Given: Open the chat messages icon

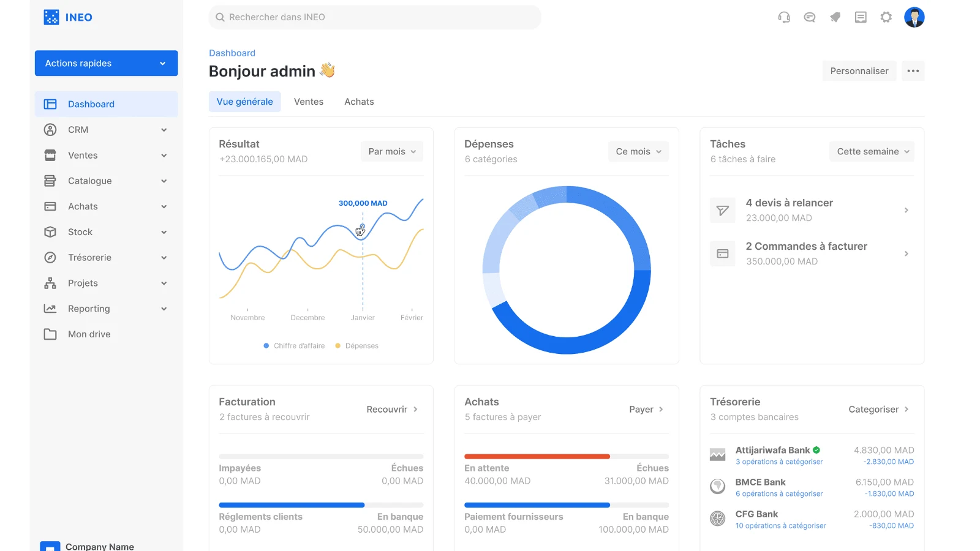Looking at the screenshot, I should coord(810,17).
